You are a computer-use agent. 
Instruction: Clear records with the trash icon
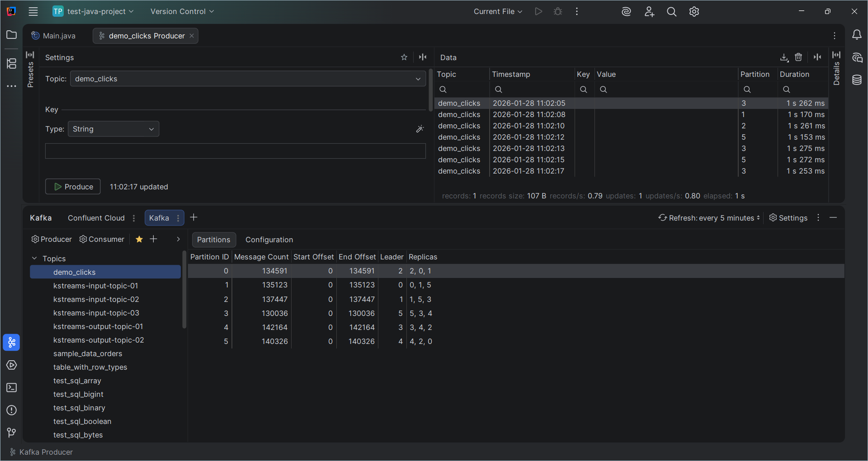[x=798, y=57]
